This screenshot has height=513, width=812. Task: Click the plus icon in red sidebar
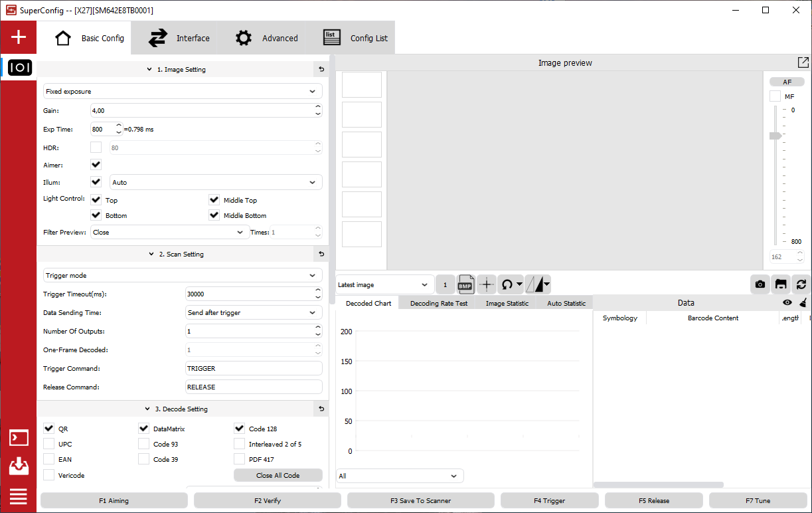click(x=19, y=37)
